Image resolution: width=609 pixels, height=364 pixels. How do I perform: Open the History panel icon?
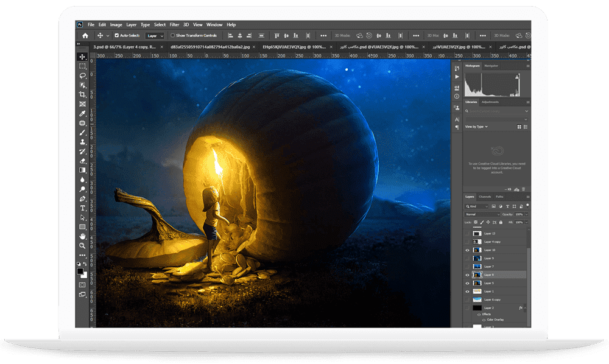coord(457,68)
